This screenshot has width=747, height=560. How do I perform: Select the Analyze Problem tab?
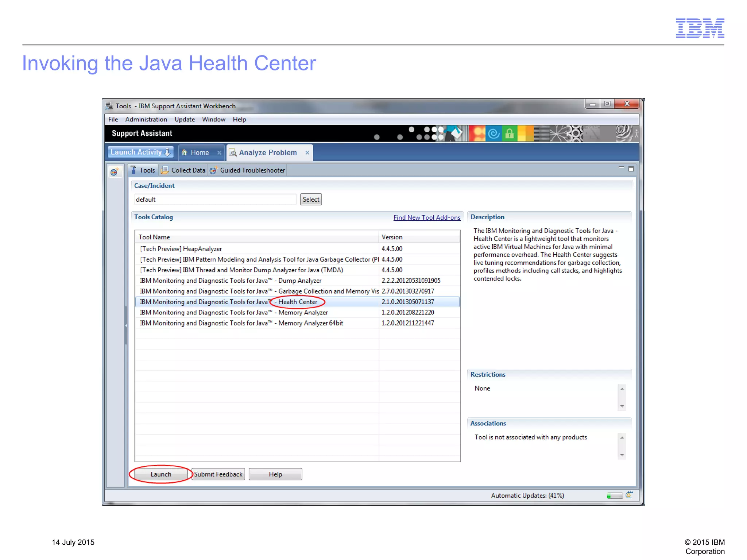pos(268,152)
